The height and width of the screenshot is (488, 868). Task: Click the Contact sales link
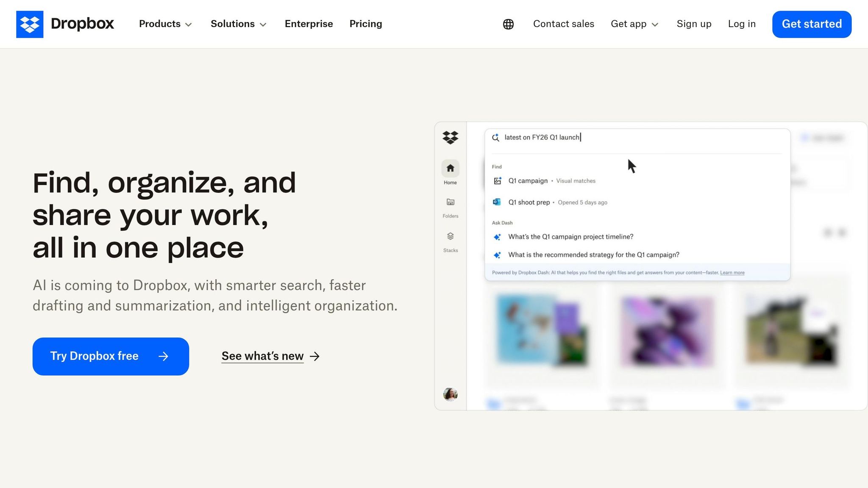[564, 24]
